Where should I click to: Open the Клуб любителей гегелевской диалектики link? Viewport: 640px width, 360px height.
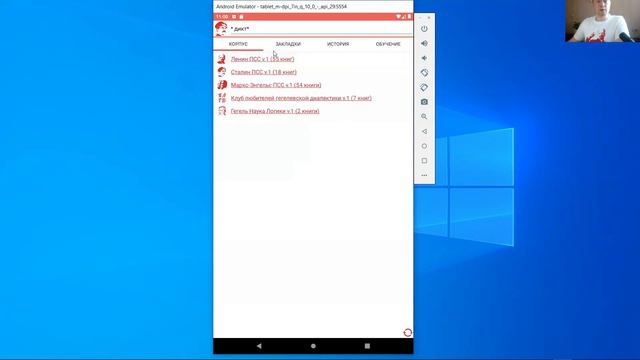coord(301,98)
